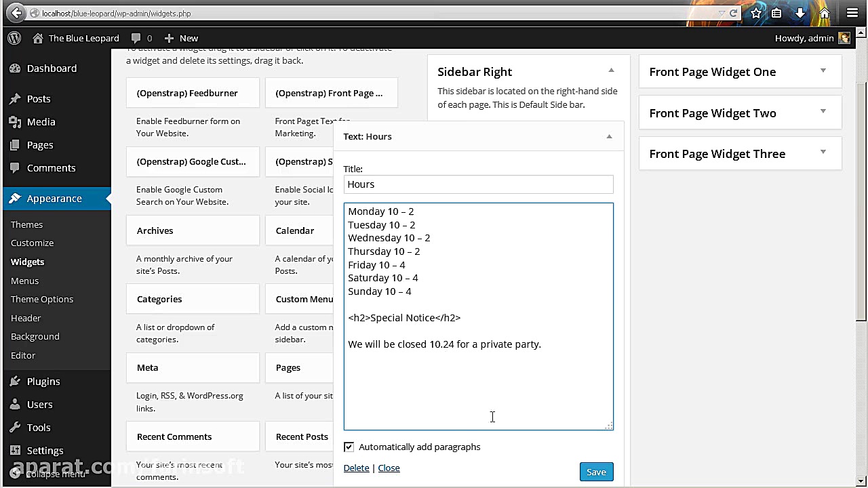
Task: Open the WordPress logo menu
Action: point(14,38)
